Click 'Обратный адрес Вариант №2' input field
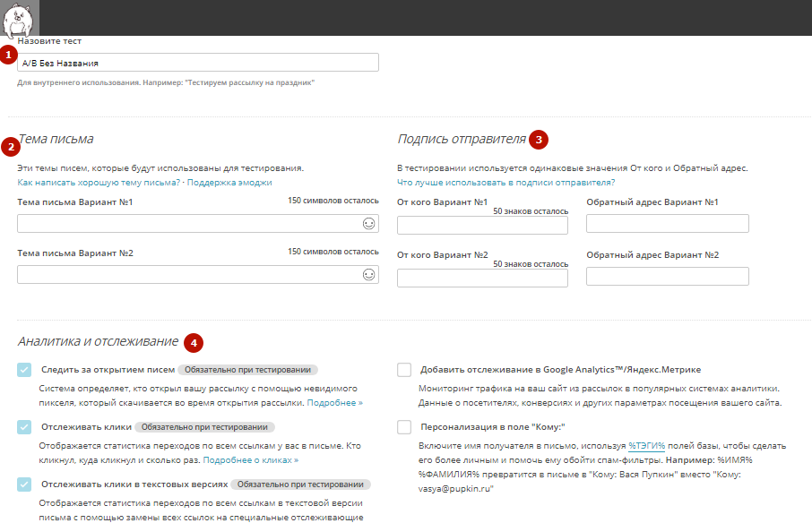 667,276
